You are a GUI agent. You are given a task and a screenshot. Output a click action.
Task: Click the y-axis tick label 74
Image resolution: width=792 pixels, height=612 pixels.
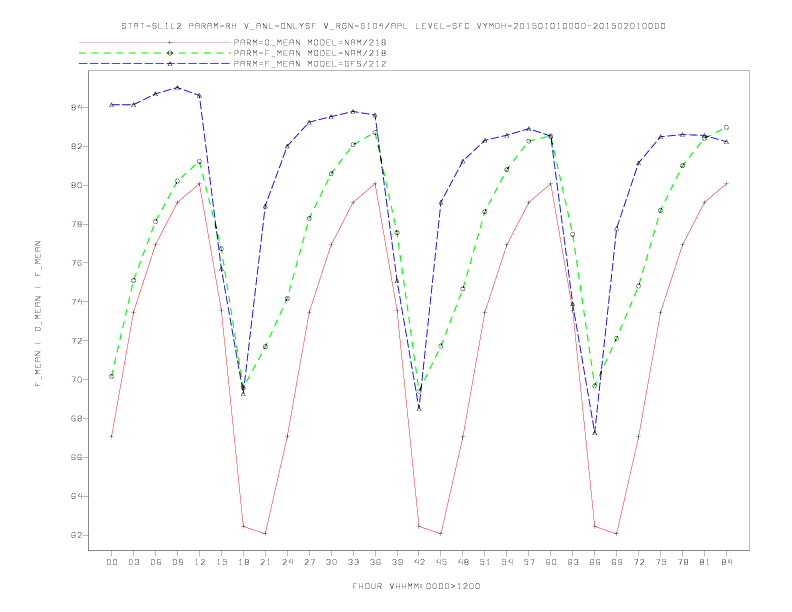[77, 302]
